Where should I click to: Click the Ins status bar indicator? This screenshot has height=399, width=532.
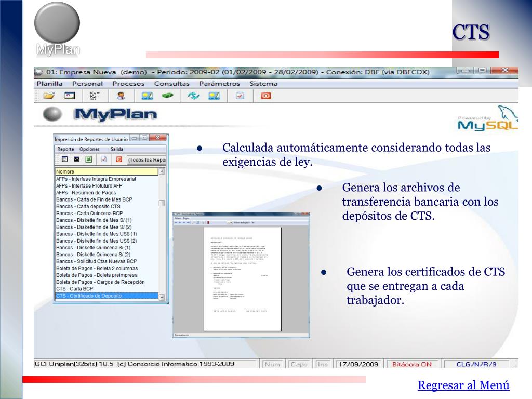tap(322, 364)
